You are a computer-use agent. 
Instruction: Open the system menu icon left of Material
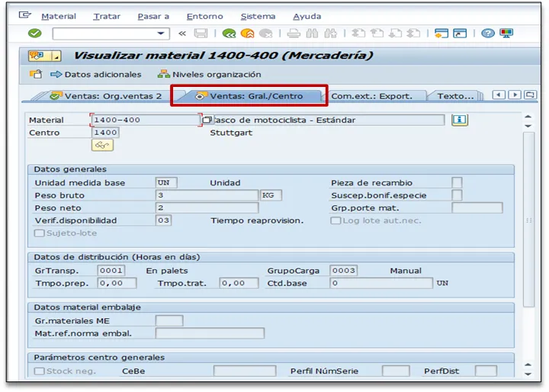click(24, 15)
